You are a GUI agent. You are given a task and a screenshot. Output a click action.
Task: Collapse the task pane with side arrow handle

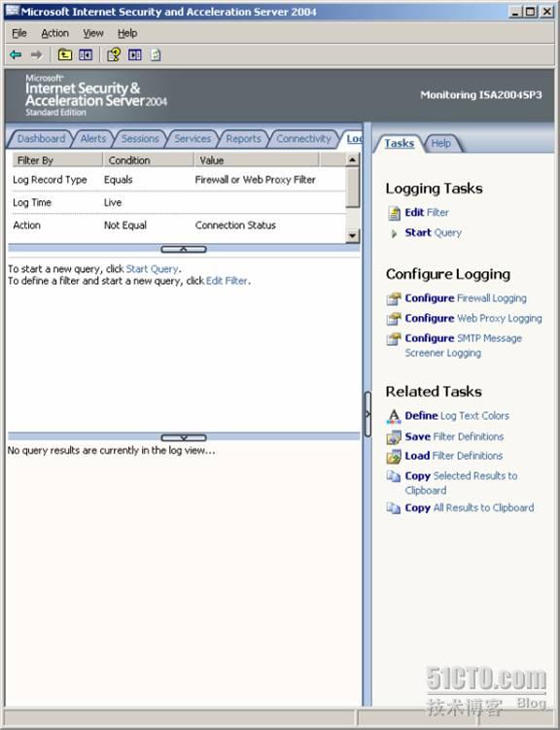tap(367, 414)
